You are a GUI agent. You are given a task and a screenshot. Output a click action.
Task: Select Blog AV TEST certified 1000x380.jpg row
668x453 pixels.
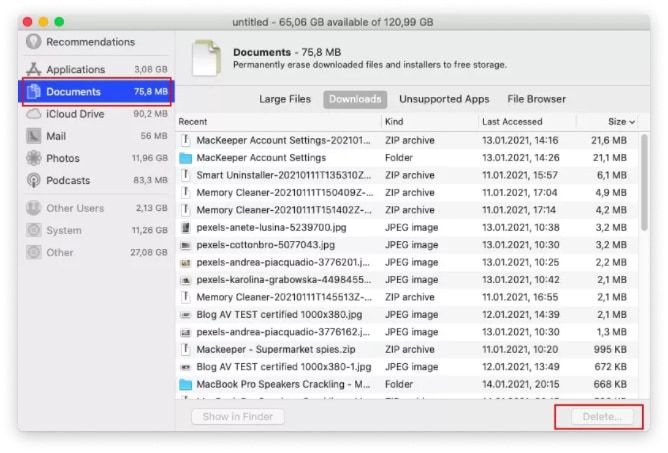click(x=407, y=315)
